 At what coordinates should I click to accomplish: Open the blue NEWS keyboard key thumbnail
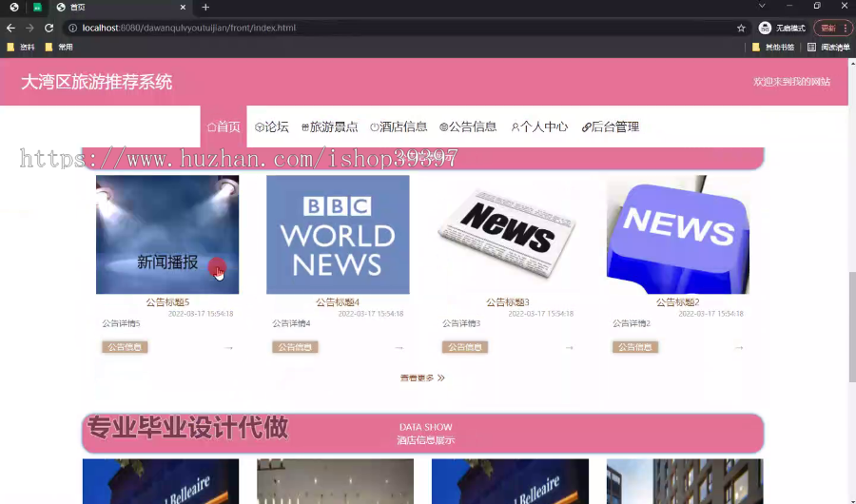point(678,234)
